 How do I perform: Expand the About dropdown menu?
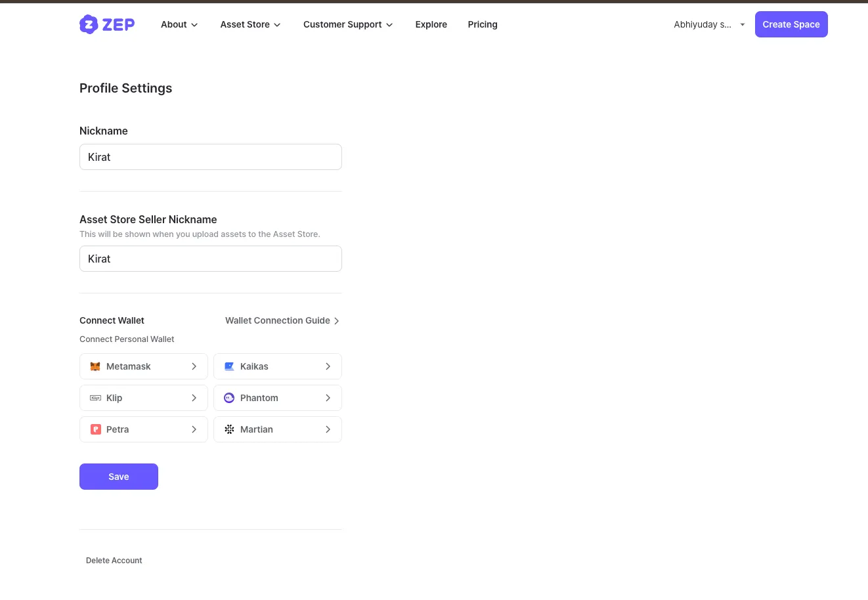pos(179,24)
